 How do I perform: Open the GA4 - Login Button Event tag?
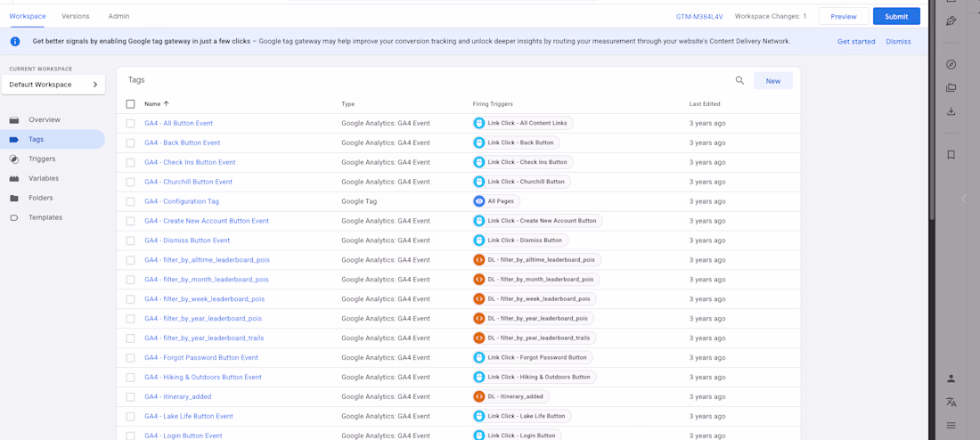coord(184,436)
